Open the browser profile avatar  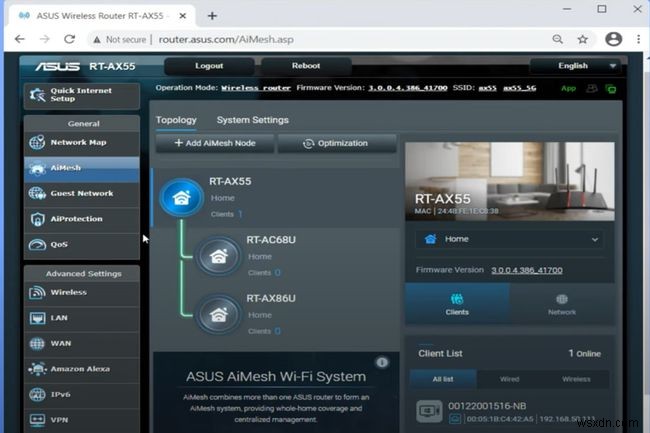614,39
